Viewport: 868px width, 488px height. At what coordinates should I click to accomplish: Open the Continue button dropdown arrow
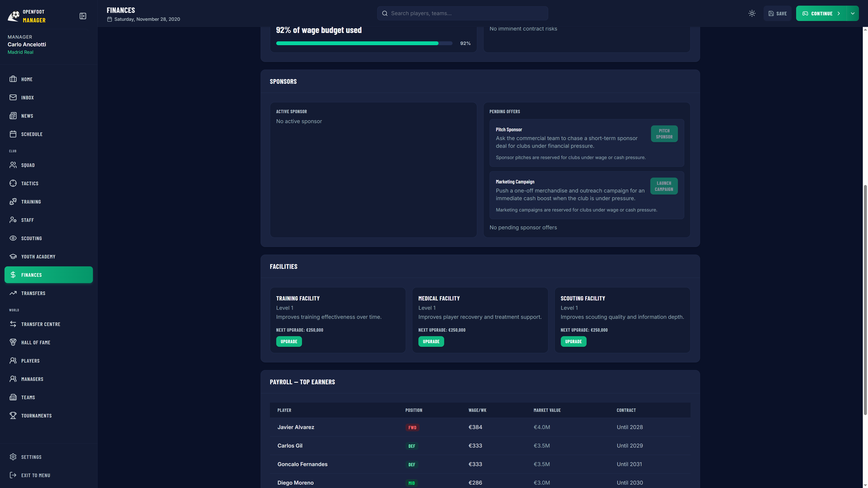pos(852,14)
